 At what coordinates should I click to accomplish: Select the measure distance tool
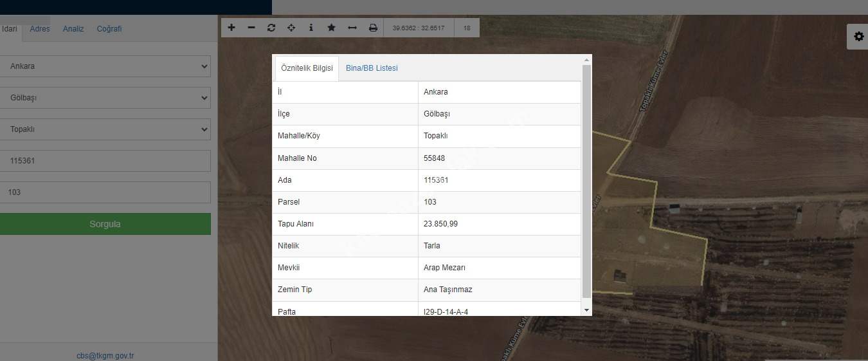(352, 28)
